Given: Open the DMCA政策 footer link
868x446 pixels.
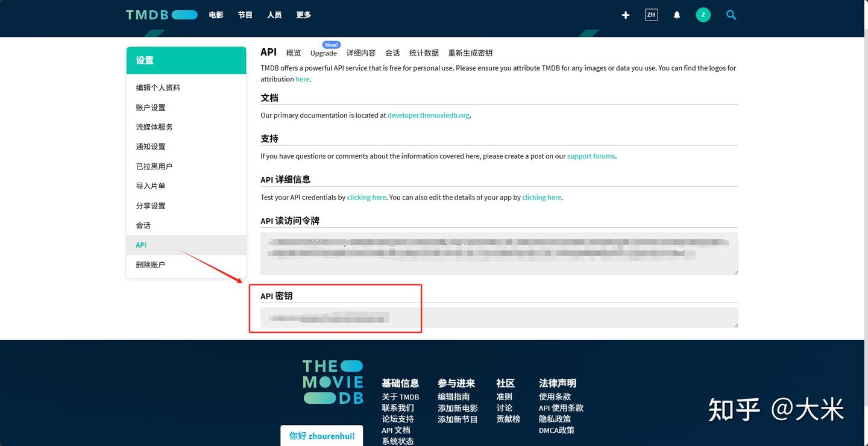Looking at the screenshot, I should tap(556, 430).
